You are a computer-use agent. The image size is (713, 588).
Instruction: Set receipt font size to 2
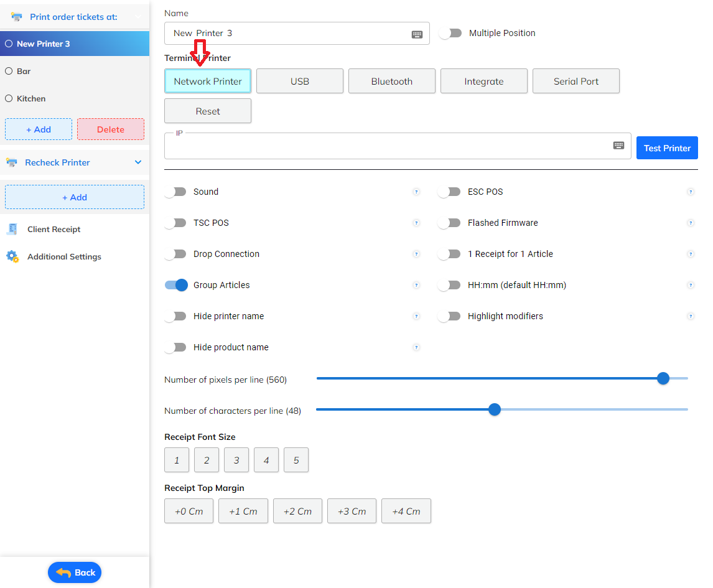pos(207,460)
